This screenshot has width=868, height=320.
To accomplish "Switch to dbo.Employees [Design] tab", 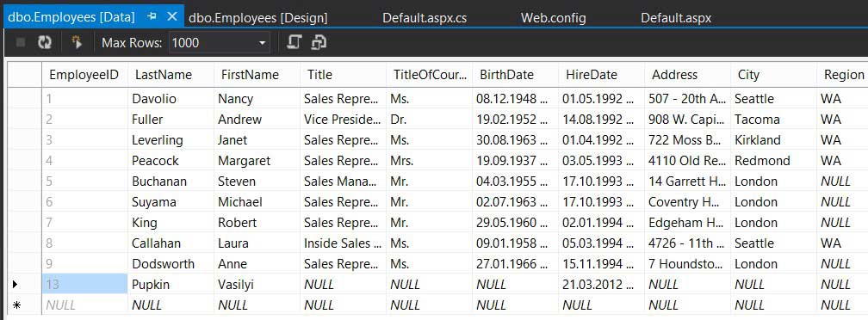I will click(x=258, y=18).
